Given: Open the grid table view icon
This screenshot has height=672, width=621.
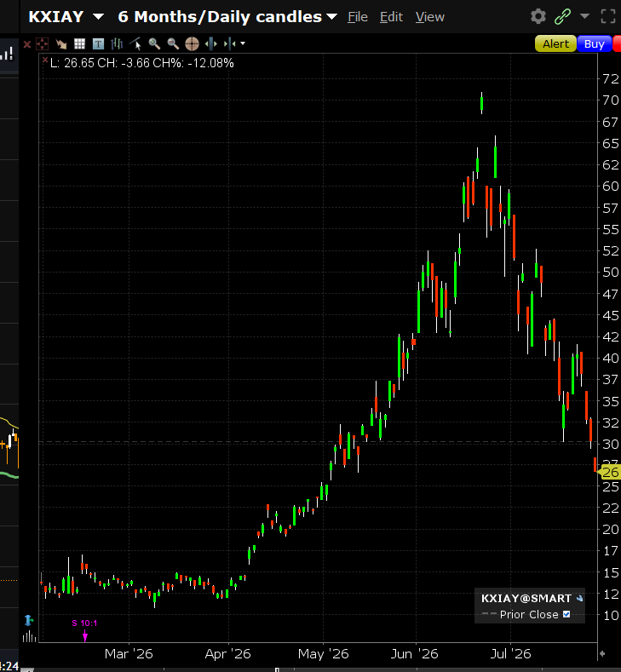Looking at the screenshot, I should [x=80, y=43].
